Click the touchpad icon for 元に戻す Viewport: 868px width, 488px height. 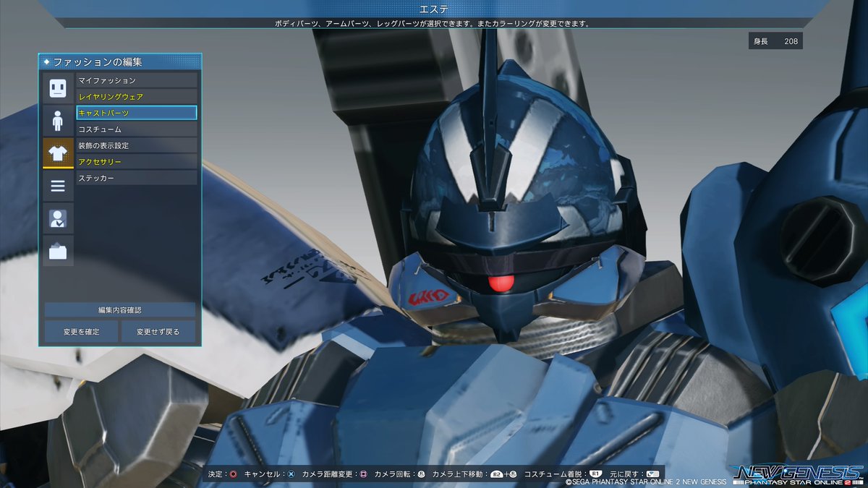click(652, 474)
